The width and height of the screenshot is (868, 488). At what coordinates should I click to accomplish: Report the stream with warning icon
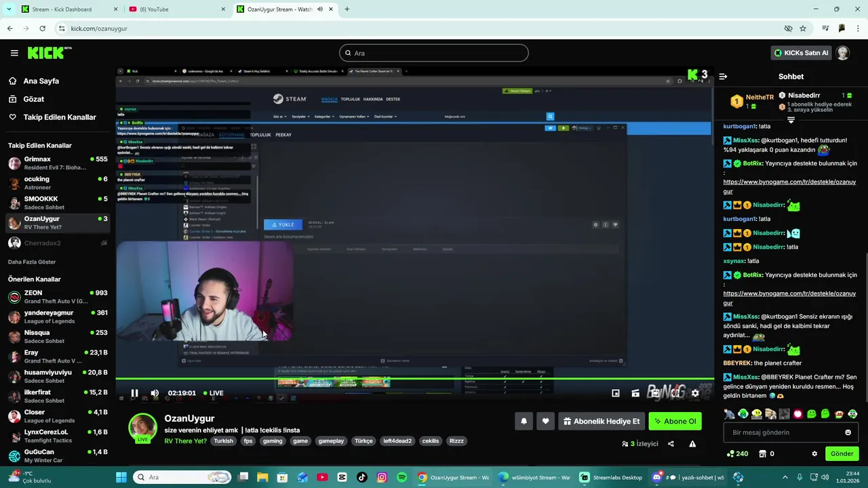click(692, 444)
